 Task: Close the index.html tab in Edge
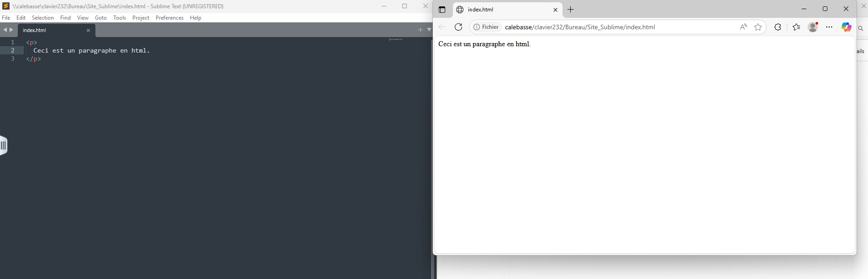(555, 10)
